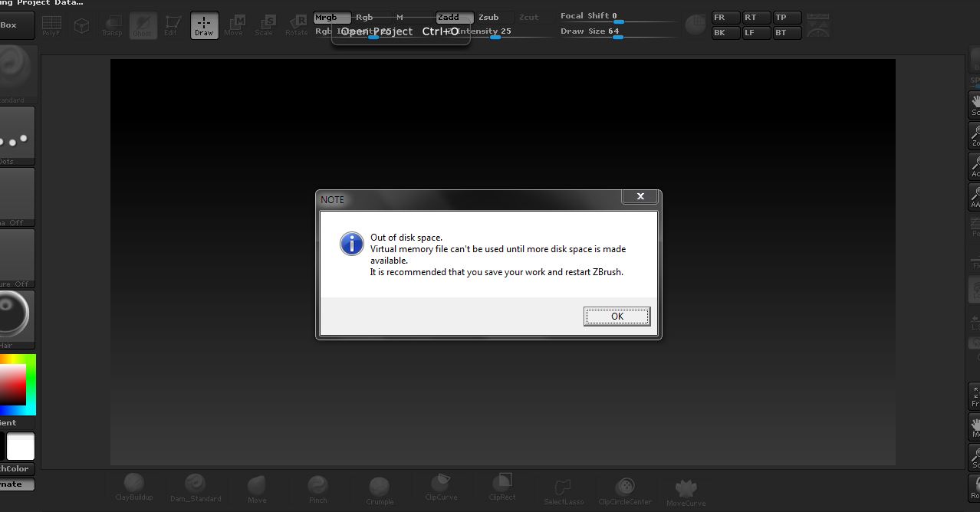Select the ClipCurve brush
980x512 pixels.
click(x=441, y=487)
